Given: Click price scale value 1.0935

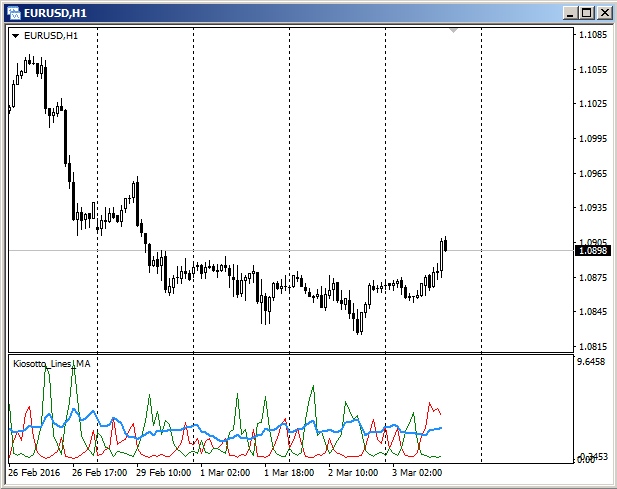Looking at the screenshot, I should click(593, 208).
